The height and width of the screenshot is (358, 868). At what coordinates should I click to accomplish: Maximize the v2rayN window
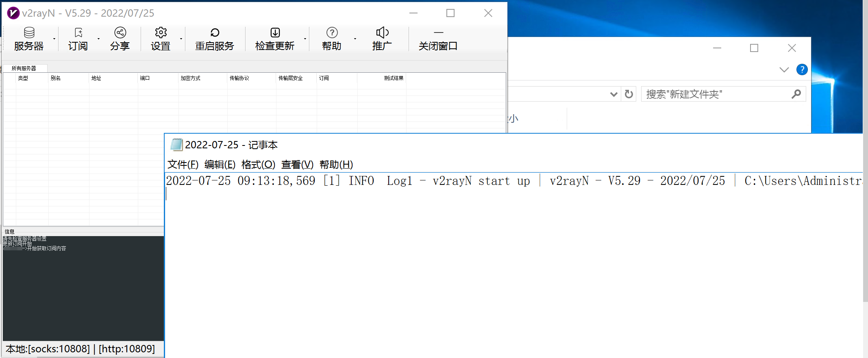[x=450, y=13]
